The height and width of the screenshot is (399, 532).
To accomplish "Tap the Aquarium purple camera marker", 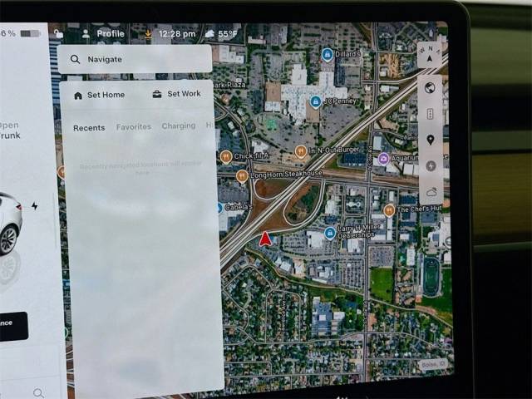I will (382, 158).
